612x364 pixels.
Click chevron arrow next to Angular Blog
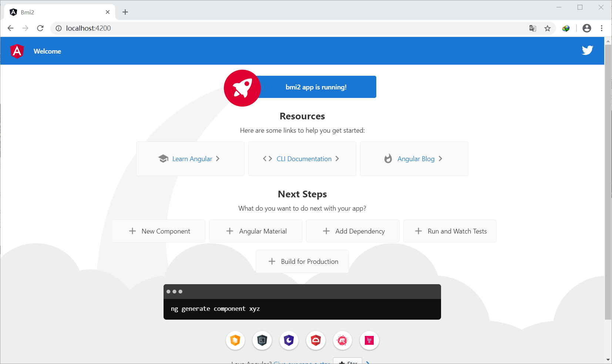440,159
